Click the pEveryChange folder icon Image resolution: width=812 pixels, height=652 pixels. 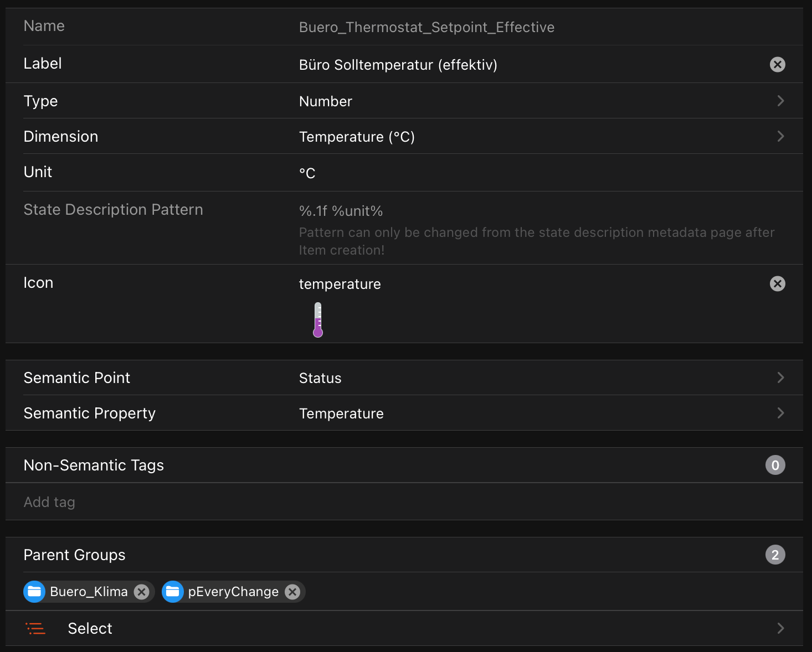pyautogui.click(x=173, y=592)
